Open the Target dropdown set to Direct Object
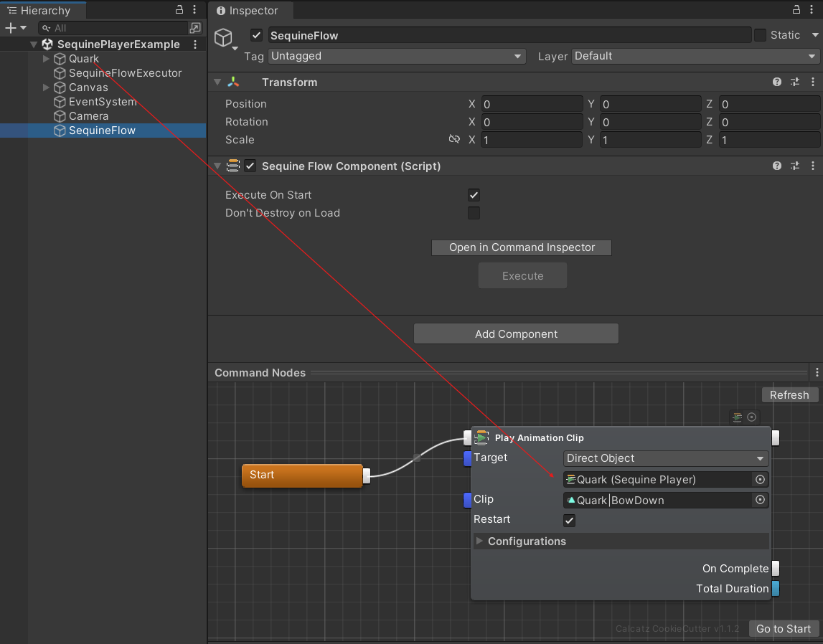 tap(666, 458)
